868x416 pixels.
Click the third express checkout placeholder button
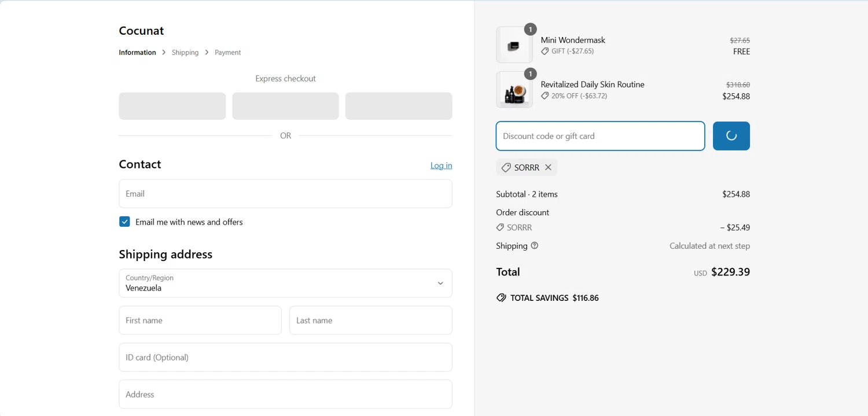(x=399, y=106)
